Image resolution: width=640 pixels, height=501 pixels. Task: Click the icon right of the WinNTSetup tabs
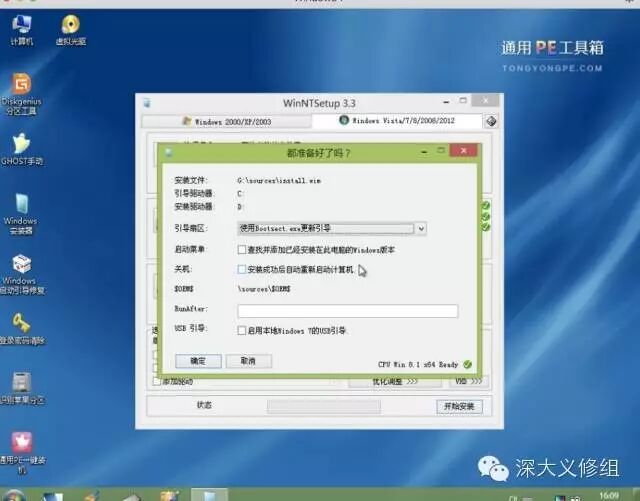coord(491,121)
